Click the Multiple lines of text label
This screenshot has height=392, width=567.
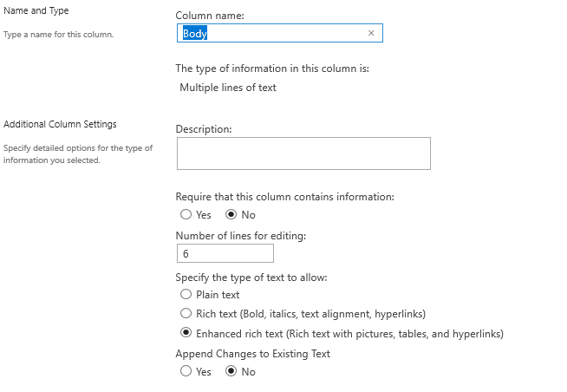coord(228,88)
